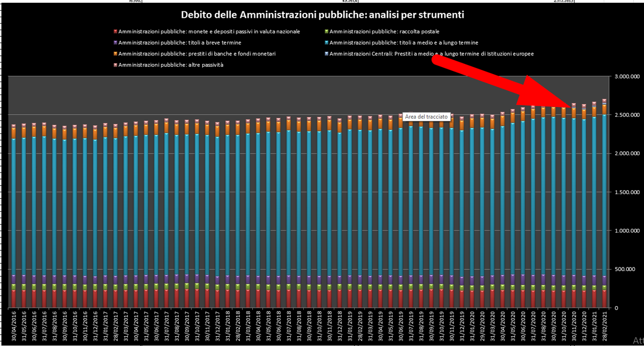This screenshot has height=346, width=644.
Task: Click the pink legend marker for 'altre passività'
Action: click(116, 64)
